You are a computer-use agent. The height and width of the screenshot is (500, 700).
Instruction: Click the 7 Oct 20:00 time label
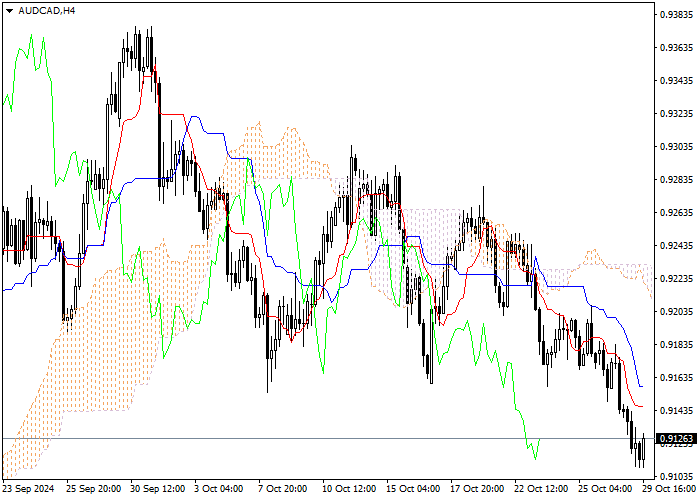click(x=283, y=489)
